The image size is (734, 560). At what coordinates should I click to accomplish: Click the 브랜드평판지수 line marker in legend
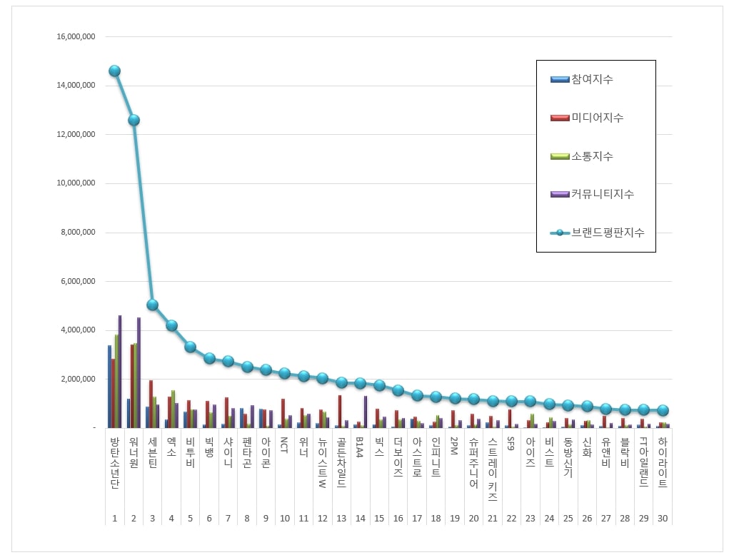560,233
